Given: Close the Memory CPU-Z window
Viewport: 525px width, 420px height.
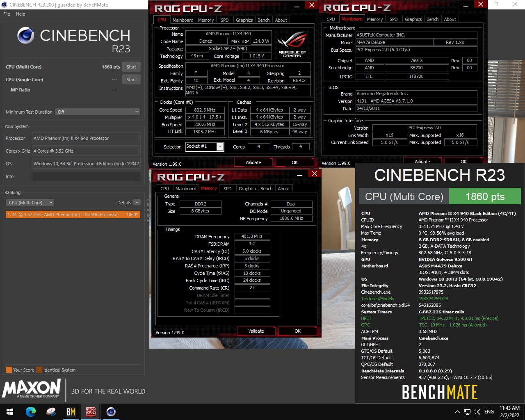Looking at the screenshot, I should 315,174.
